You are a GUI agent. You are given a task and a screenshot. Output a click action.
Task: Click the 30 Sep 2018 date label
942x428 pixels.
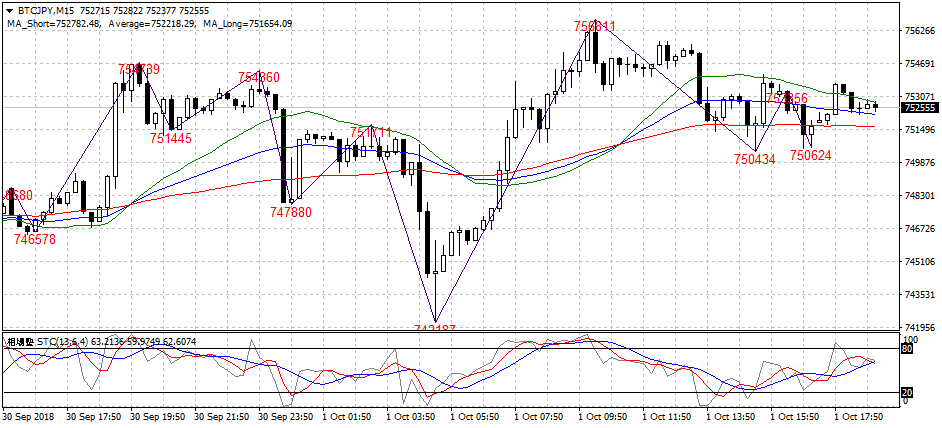click(x=29, y=416)
